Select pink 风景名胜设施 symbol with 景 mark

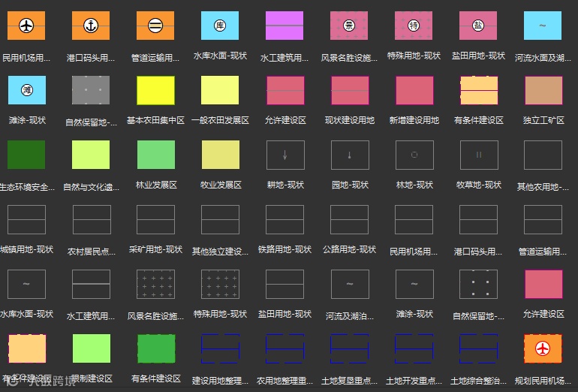(x=349, y=26)
